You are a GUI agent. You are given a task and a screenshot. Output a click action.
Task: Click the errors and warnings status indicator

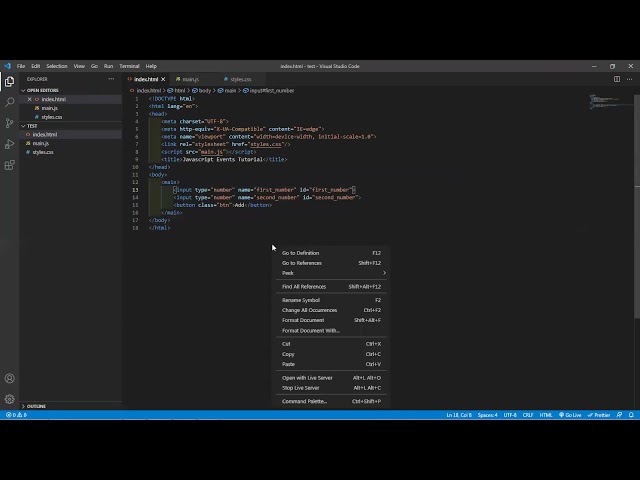[x=16, y=415]
